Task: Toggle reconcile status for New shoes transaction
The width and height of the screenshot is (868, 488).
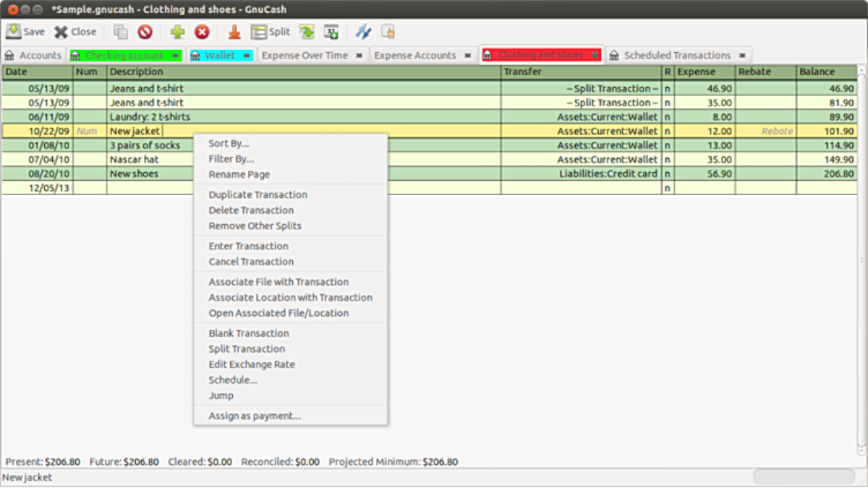Action: pyautogui.click(x=667, y=174)
